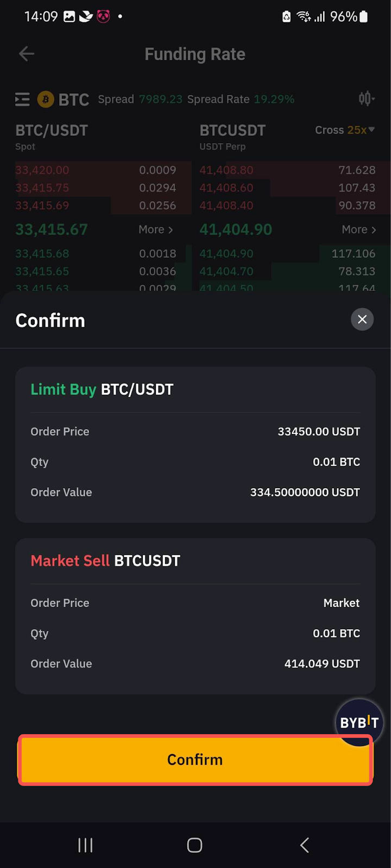Viewport: 391px width, 868px height.
Task: Open the coin list menu icon
Action: (x=22, y=99)
